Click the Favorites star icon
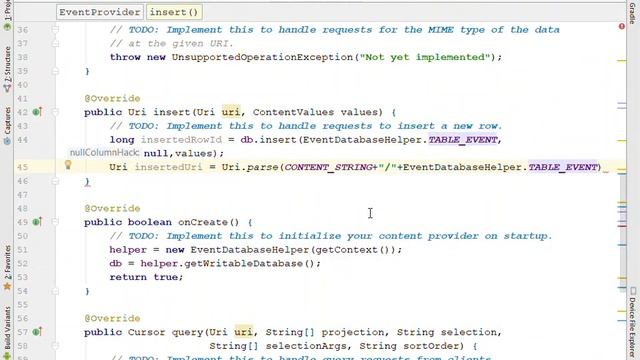640x360 pixels. 7,286
